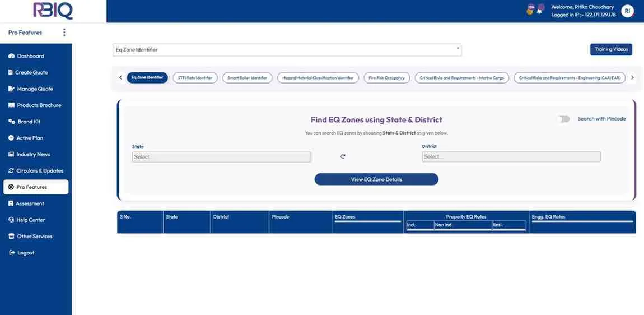
Task: Go to Dashboard in sidebar
Action: coord(30,56)
